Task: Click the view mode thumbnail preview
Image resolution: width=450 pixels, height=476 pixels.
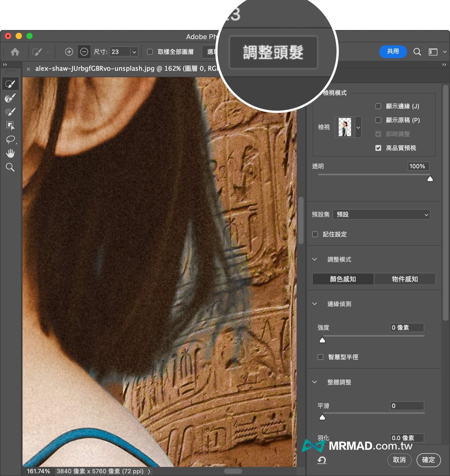Action: (345, 127)
